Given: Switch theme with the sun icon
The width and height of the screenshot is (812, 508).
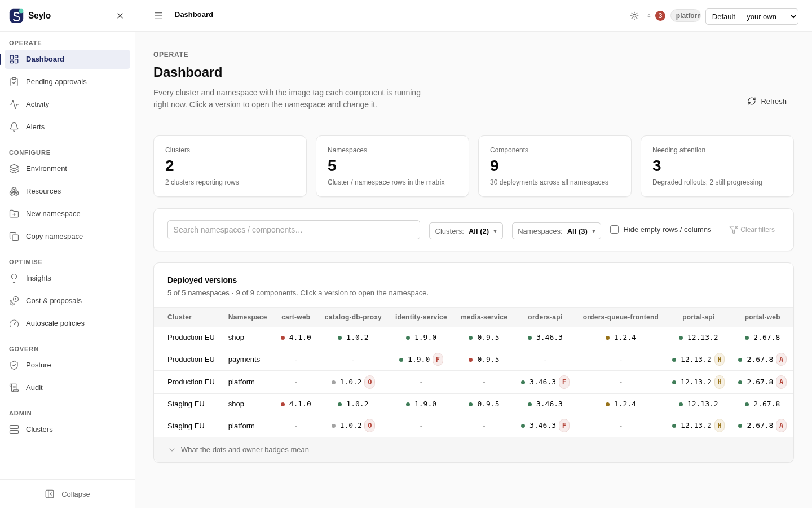Looking at the screenshot, I should tap(634, 16).
